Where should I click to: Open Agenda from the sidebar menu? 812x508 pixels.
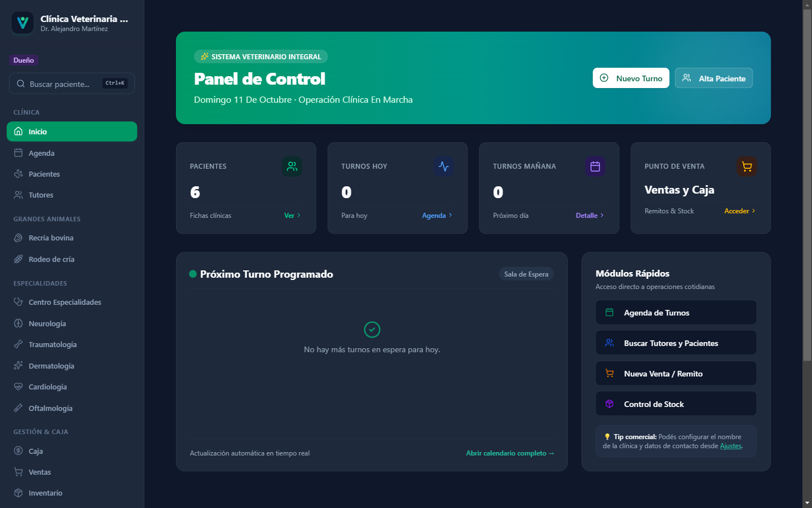(x=72, y=153)
